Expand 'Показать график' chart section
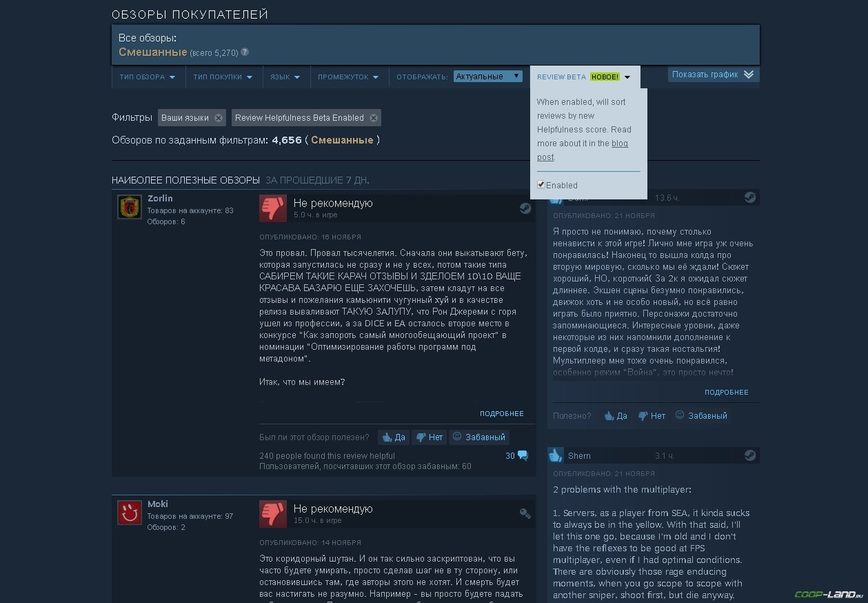868x603 pixels. pos(714,75)
